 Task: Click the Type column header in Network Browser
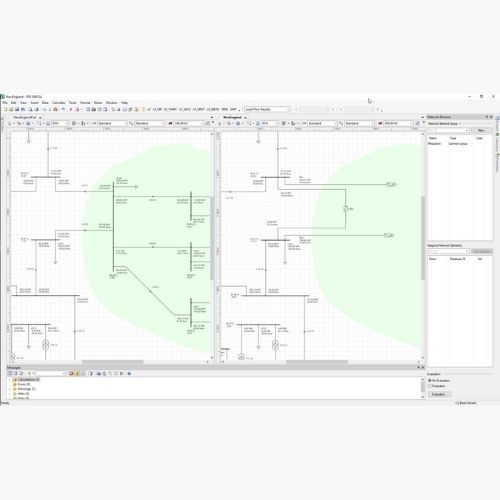click(x=453, y=138)
